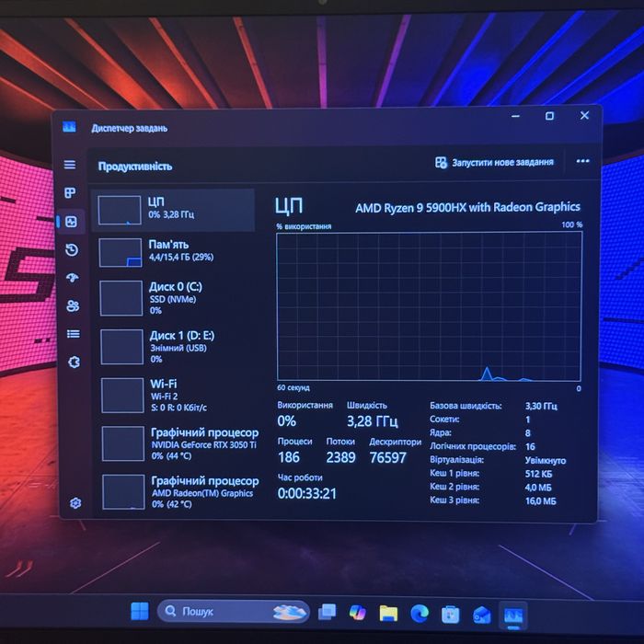Screen dimensions: 644x644
Task: Open Task Manager settings gear
Action: (x=75, y=502)
